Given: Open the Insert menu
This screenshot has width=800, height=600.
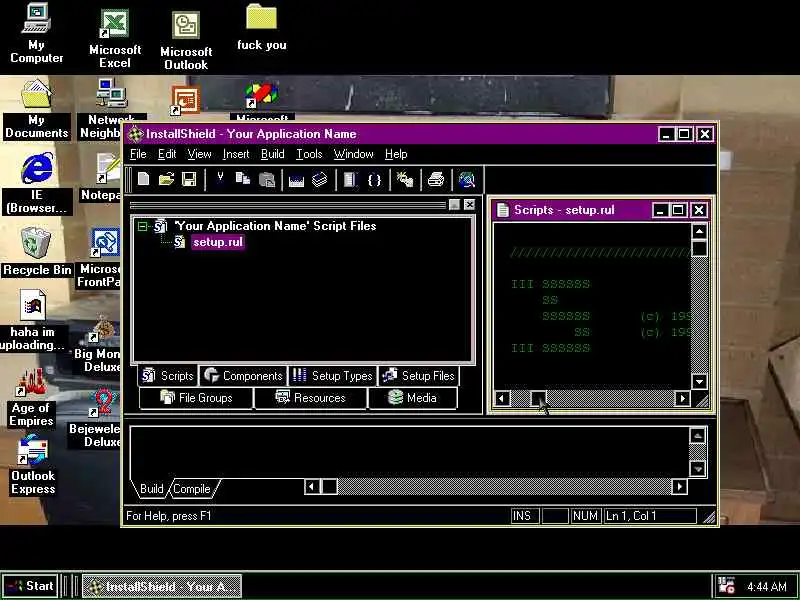Looking at the screenshot, I should (x=236, y=154).
